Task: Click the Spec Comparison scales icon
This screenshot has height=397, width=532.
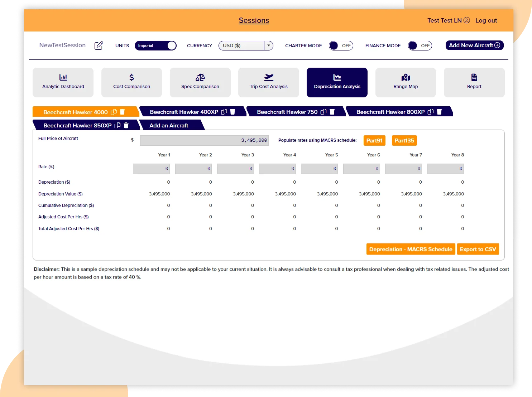Action: (x=200, y=77)
